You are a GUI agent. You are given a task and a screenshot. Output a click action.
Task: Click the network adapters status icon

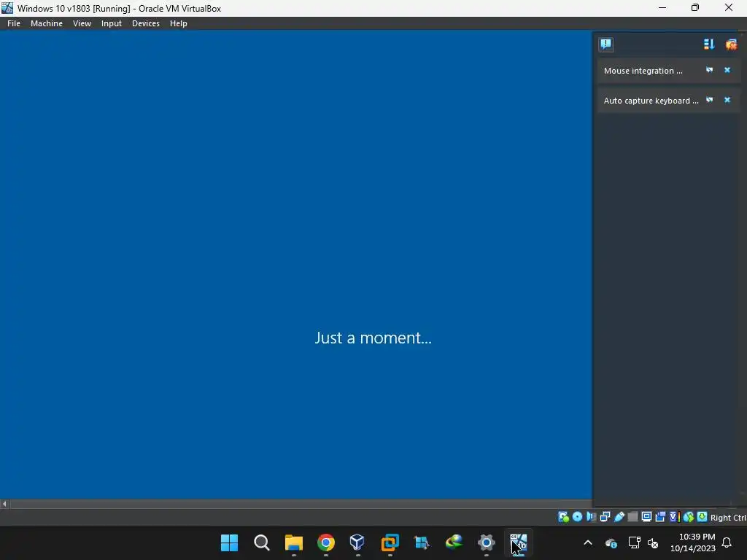coord(605,517)
